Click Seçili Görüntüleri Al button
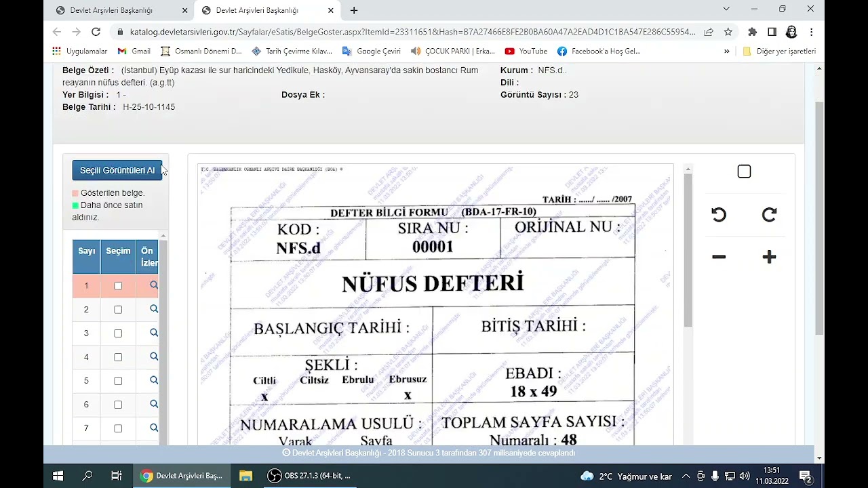 (x=117, y=170)
